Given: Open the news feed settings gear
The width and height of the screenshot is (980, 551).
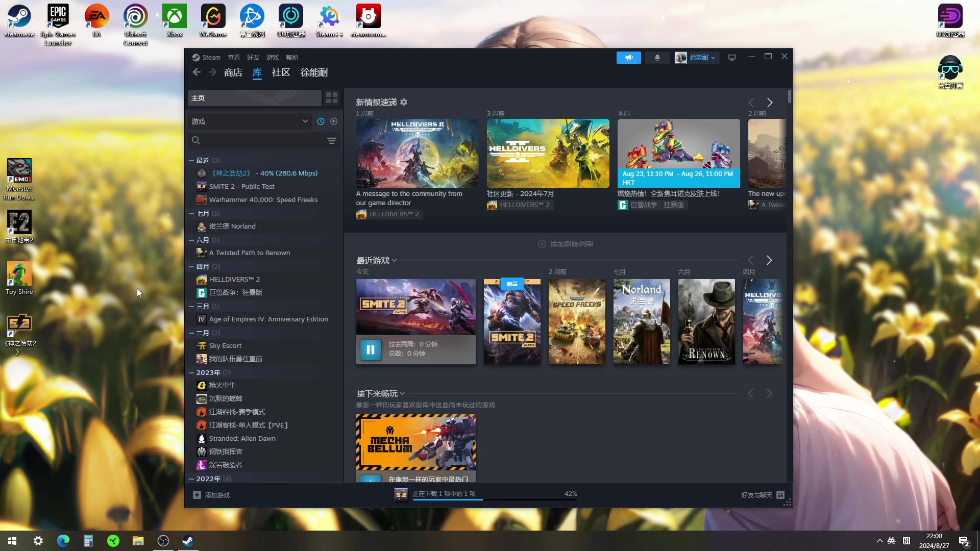Looking at the screenshot, I should [x=404, y=102].
